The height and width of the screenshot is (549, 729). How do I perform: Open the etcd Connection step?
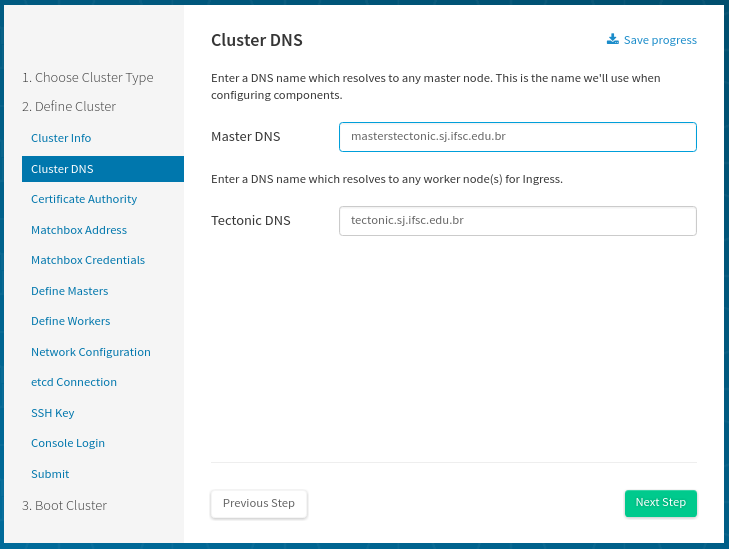click(73, 382)
